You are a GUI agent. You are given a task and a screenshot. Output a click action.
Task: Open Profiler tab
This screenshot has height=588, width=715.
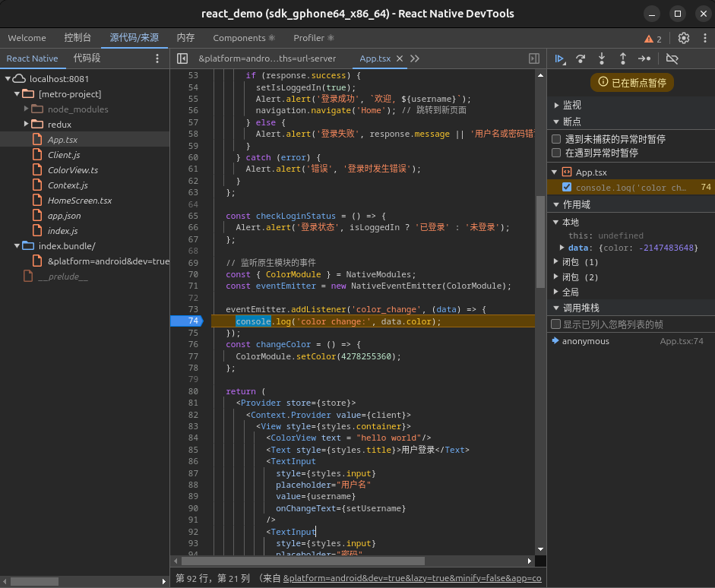point(313,38)
